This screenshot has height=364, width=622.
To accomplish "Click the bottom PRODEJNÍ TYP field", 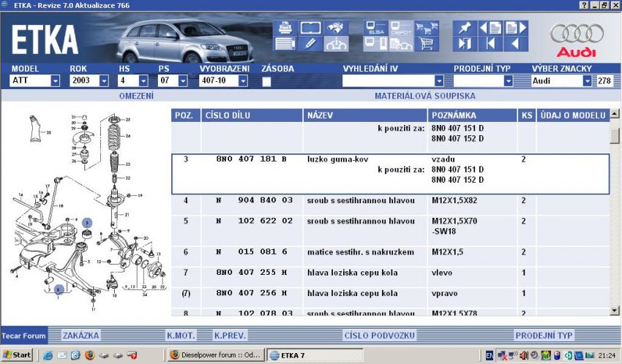I will [544, 335].
